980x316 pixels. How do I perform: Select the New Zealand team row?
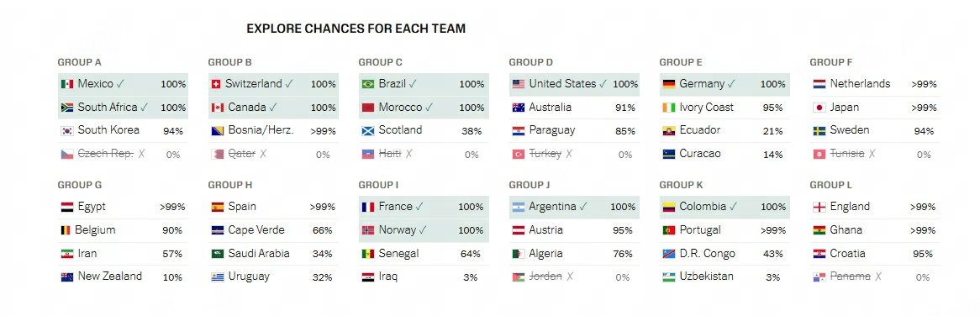[x=123, y=276]
